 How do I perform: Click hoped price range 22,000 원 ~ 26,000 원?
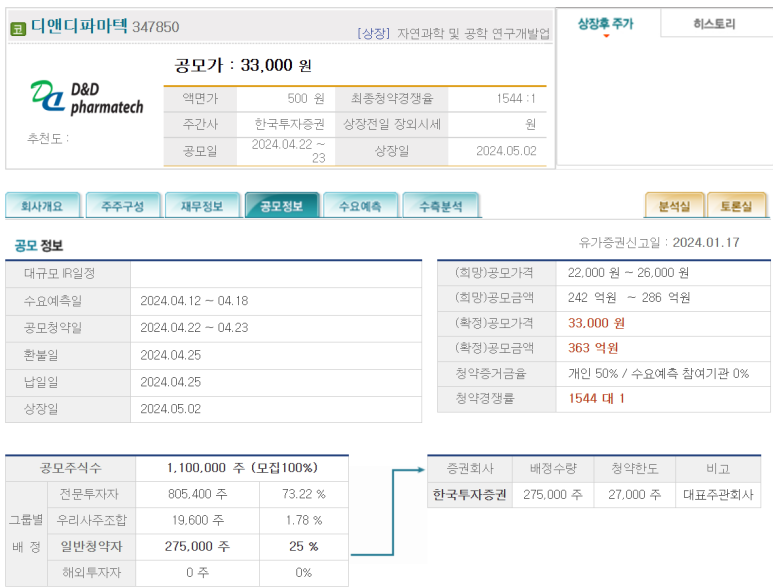tap(628, 273)
